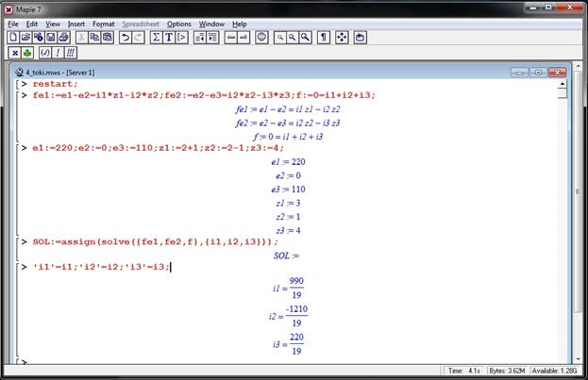Viewport: 588px width, 380px height.
Task: Open the Edit menu
Action: tap(31, 24)
